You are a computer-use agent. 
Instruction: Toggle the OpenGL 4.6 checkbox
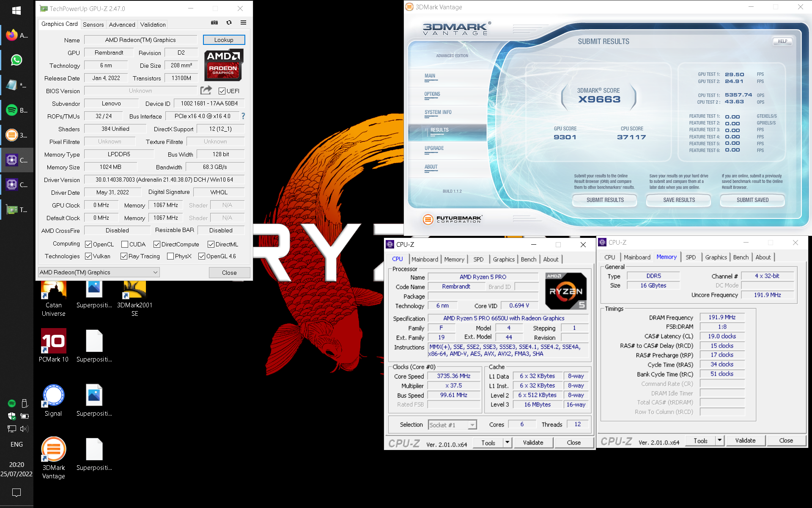202,256
